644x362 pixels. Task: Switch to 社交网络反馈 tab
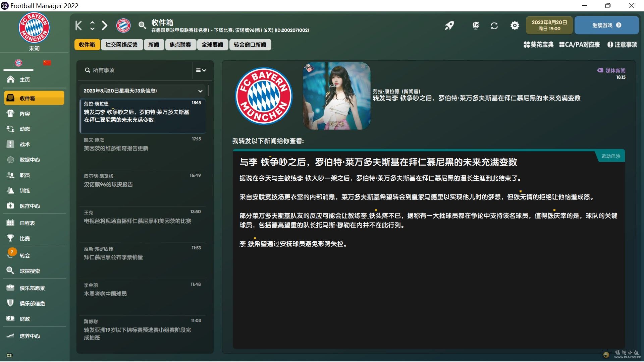coord(121,45)
